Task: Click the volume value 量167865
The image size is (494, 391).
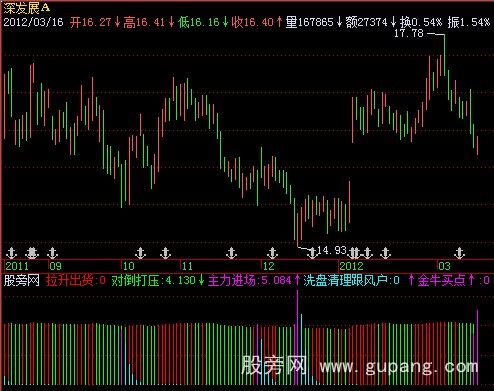Action: pyautogui.click(x=310, y=22)
